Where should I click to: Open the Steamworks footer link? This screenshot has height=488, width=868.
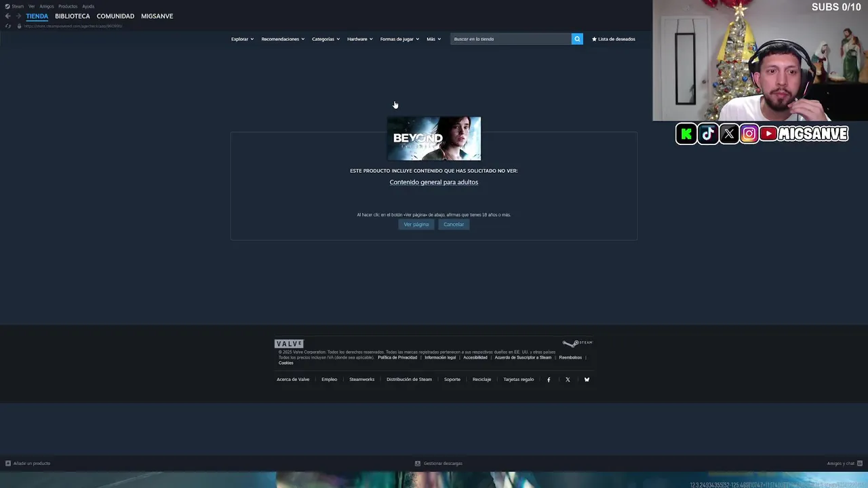pyautogui.click(x=361, y=380)
